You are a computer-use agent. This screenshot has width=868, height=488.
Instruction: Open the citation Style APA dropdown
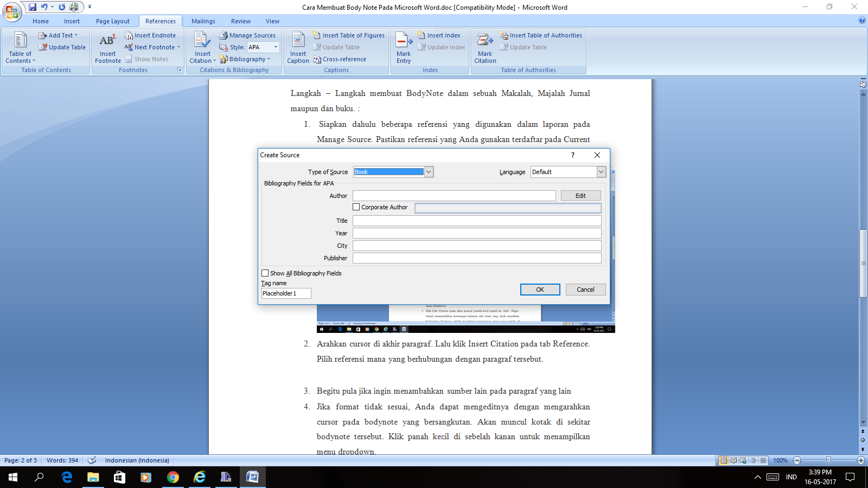click(276, 47)
